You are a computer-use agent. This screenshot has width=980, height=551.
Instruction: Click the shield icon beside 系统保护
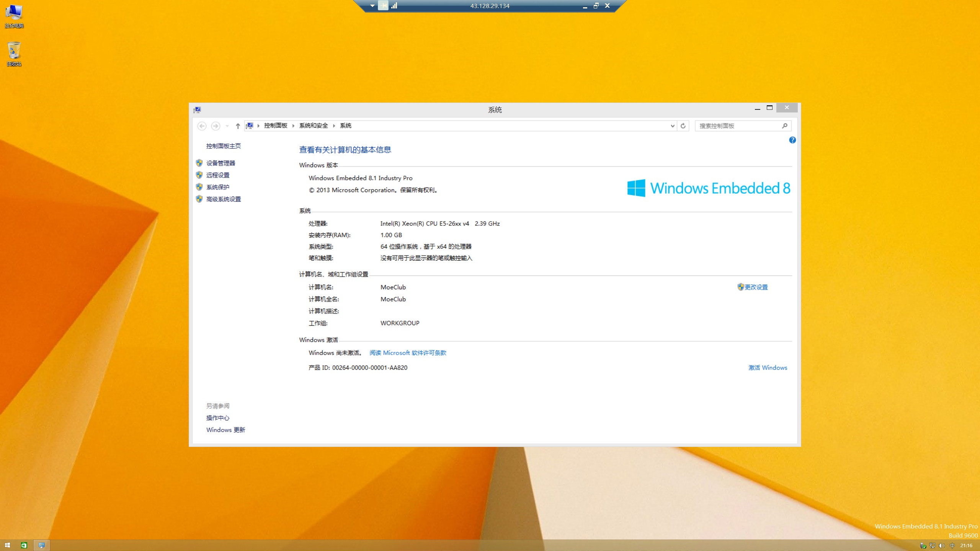point(199,187)
